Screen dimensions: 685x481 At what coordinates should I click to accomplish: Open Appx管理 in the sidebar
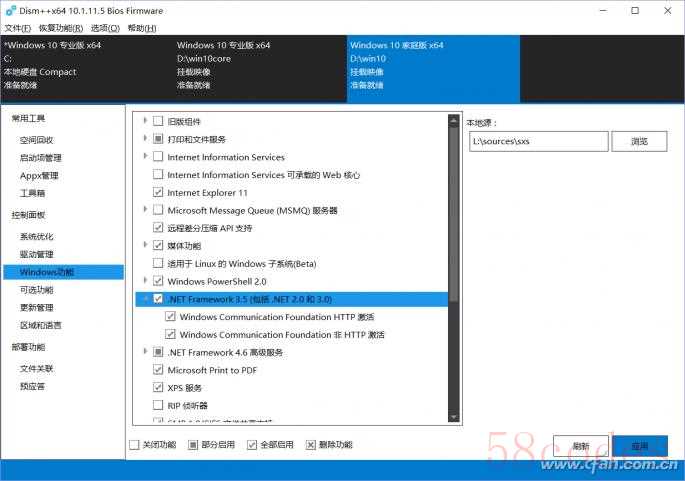point(39,176)
